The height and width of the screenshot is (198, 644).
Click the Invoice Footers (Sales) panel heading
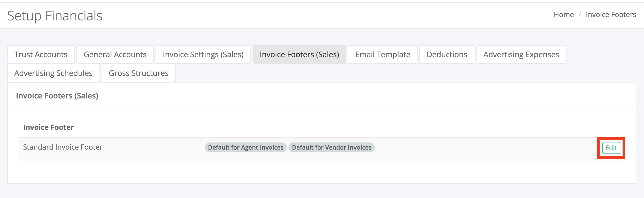click(x=57, y=96)
